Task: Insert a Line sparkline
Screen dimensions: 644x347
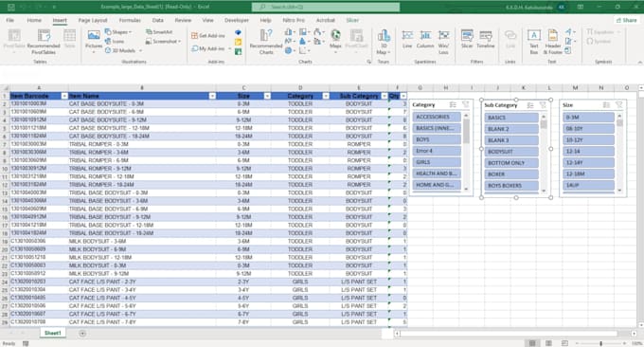Action: click(407, 40)
